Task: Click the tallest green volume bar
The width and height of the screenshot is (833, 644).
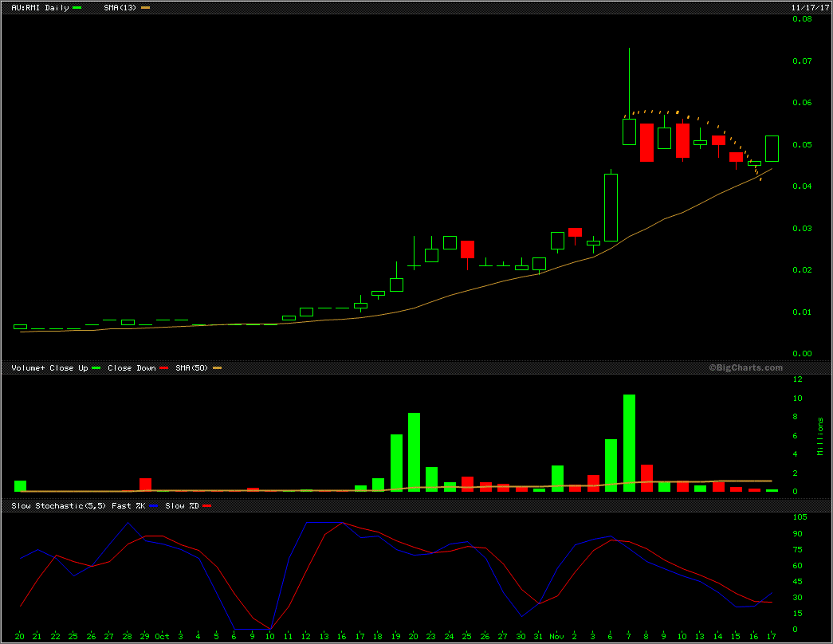Action: tap(629, 443)
